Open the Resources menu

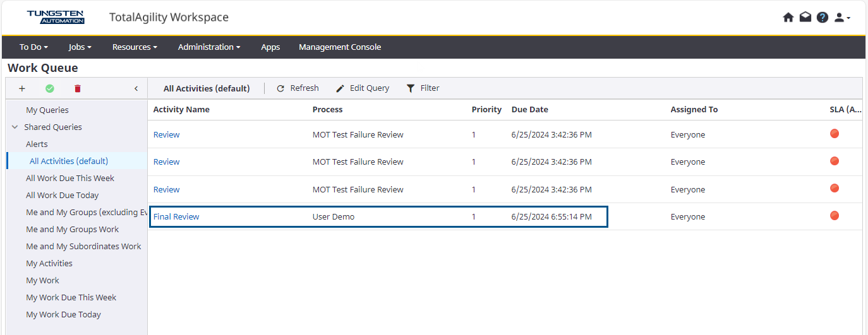(135, 47)
